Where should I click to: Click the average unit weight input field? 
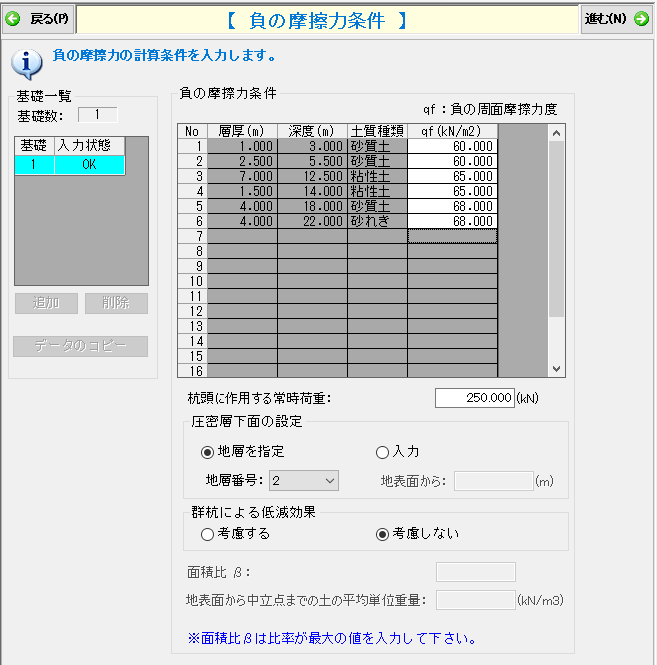pyautogui.click(x=475, y=600)
